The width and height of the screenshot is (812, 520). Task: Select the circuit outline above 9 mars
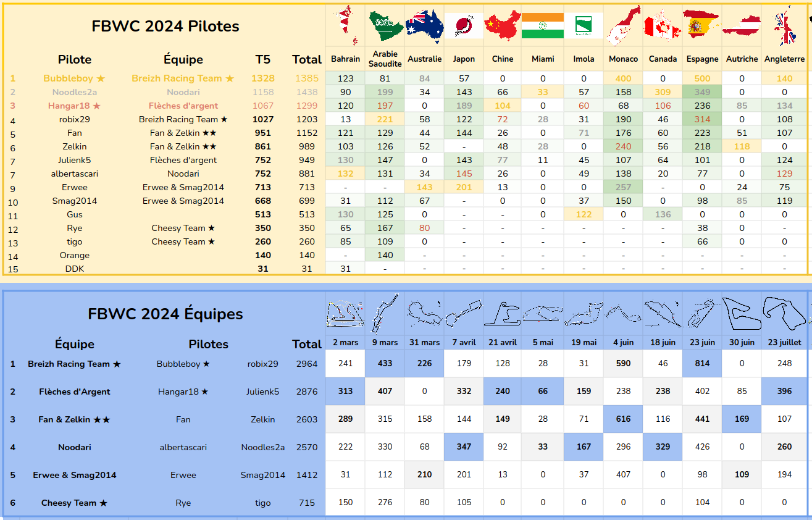tap(385, 314)
